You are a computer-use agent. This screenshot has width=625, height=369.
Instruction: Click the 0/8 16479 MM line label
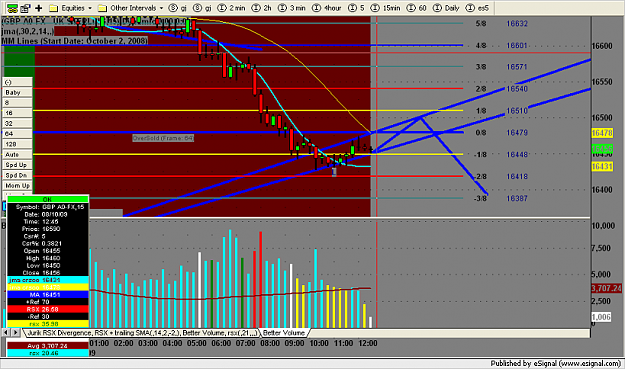[x=501, y=133]
